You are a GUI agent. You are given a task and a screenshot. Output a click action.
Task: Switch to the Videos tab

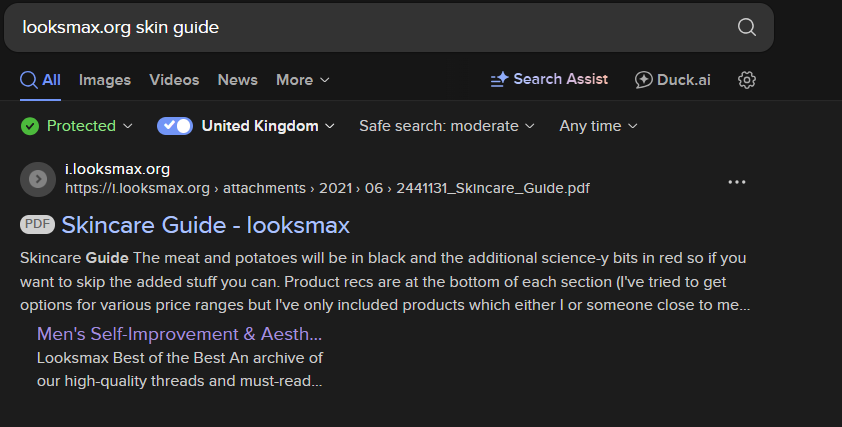174,80
